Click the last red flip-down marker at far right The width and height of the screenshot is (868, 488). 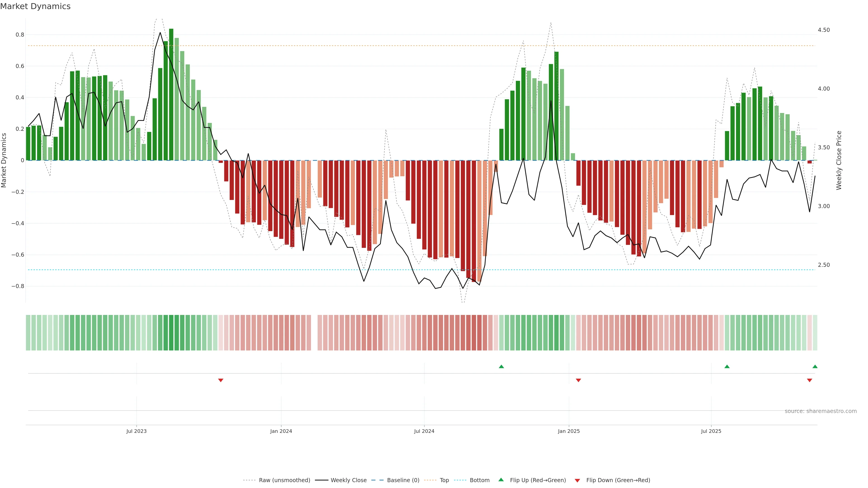(809, 380)
